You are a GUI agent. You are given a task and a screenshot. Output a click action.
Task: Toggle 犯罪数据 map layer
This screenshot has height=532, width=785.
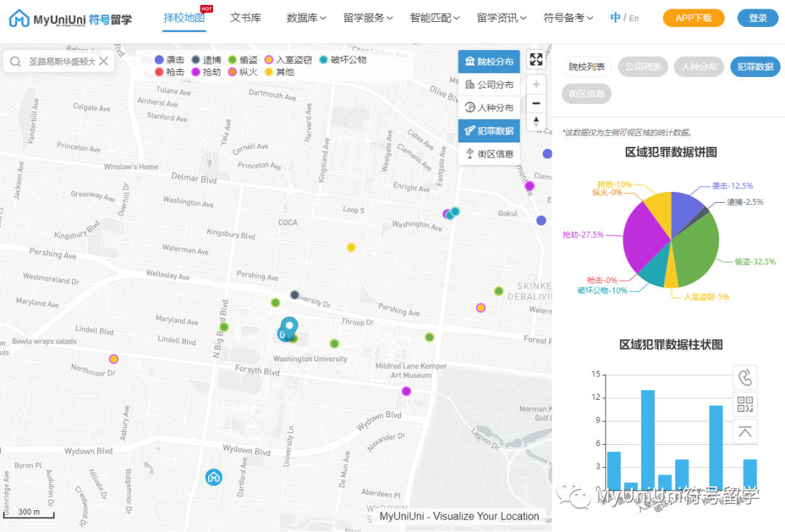(x=489, y=131)
